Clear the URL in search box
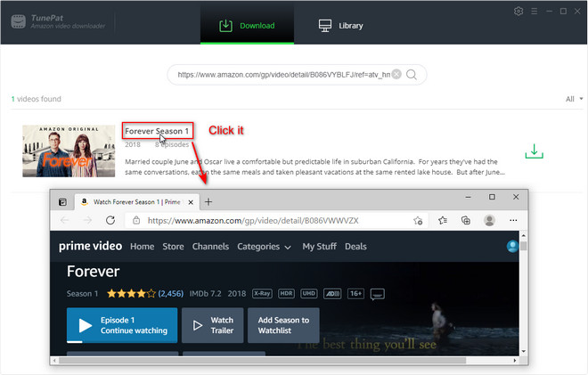This screenshot has width=588, height=375. [x=396, y=75]
